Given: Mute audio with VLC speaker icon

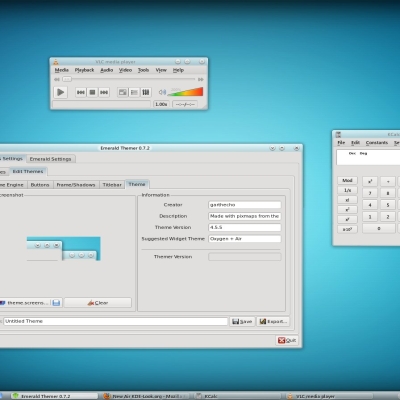Looking at the screenshot, I should tap(162, 92).
